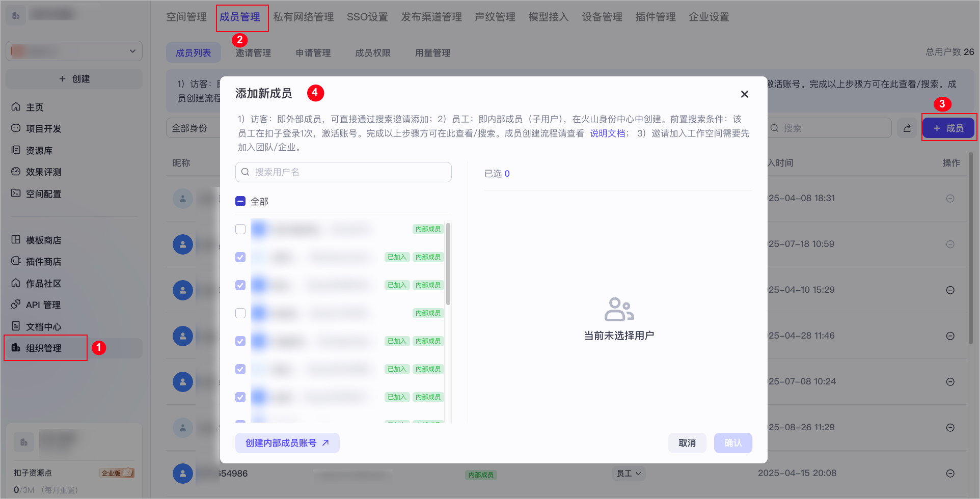Click the 当前未选择用户 placeholder text
The height and width of the screenshot is (499, 980).
point(619,336)
